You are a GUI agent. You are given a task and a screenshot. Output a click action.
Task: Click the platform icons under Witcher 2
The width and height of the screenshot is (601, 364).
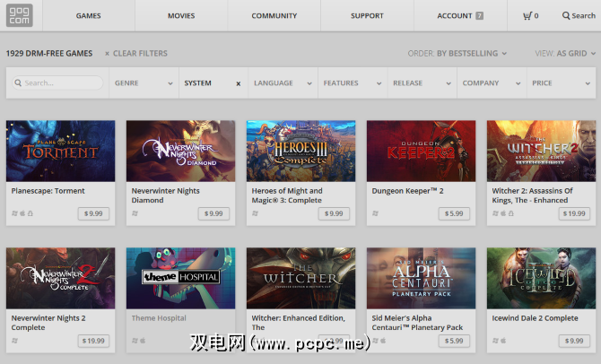[503, 213]
